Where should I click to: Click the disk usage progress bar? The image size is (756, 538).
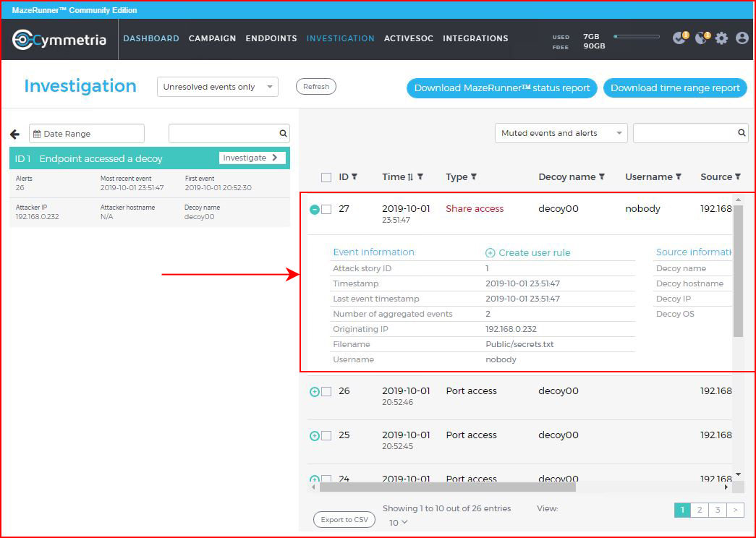click(x=637, y=37)
